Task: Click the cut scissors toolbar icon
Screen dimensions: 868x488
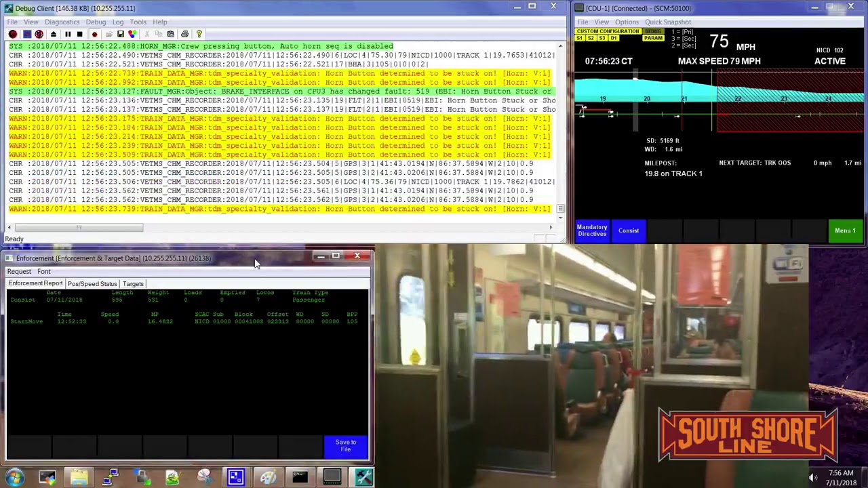Action: (147, 34)
